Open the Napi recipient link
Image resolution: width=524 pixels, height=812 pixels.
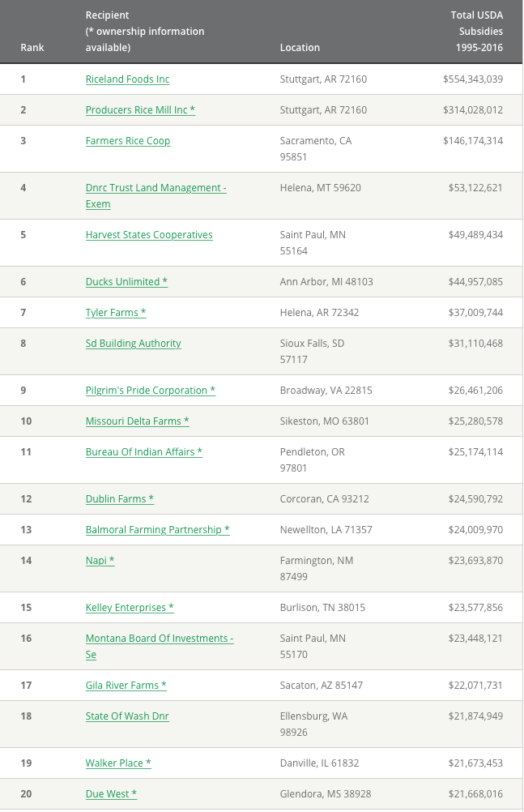click(x=100, y=560)
